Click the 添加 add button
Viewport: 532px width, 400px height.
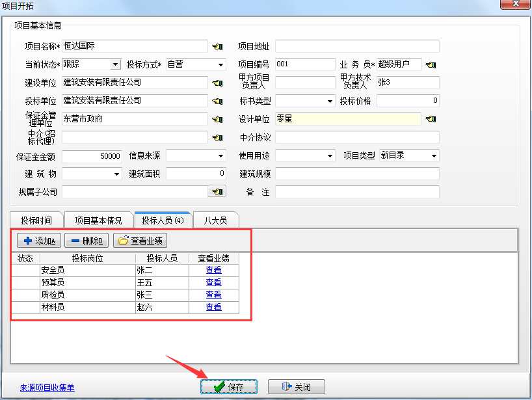(38, 241)
